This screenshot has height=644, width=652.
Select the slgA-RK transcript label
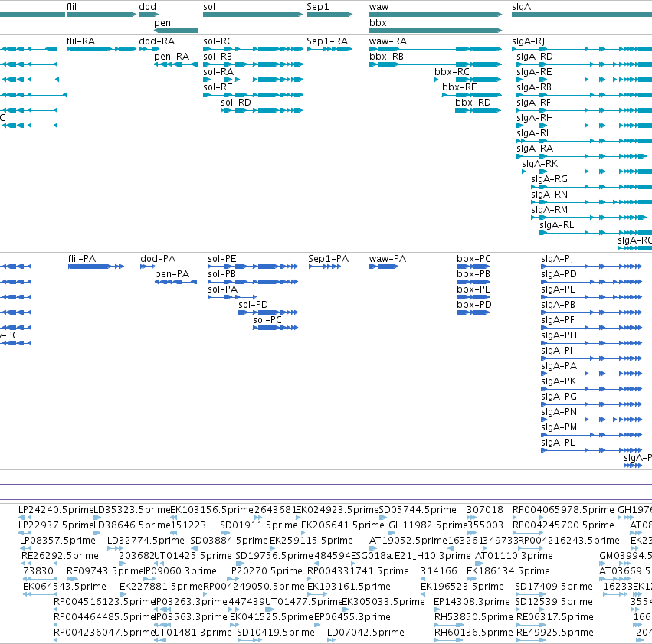pos(539,164)
